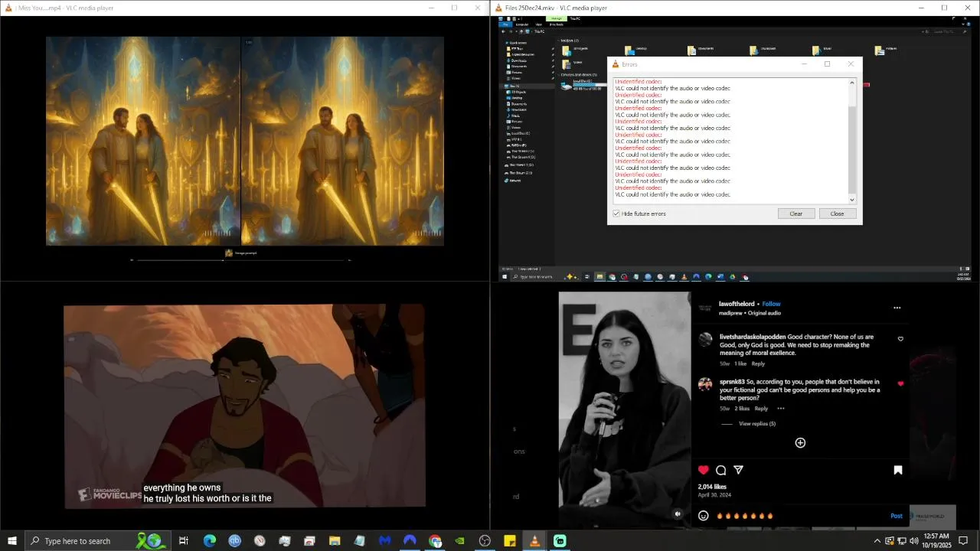Unlike sprsnk83's comment heart

(900, 383)
